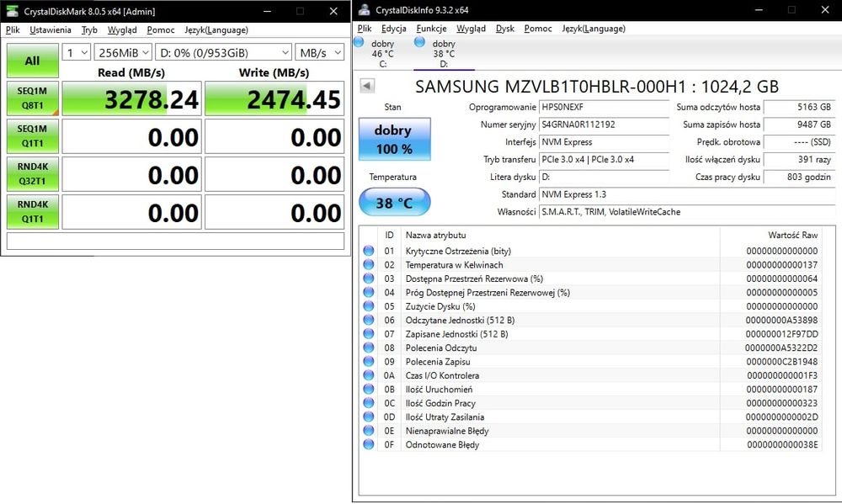Click the CrystalDiskInfo title bar app icon

click(364, 9)
